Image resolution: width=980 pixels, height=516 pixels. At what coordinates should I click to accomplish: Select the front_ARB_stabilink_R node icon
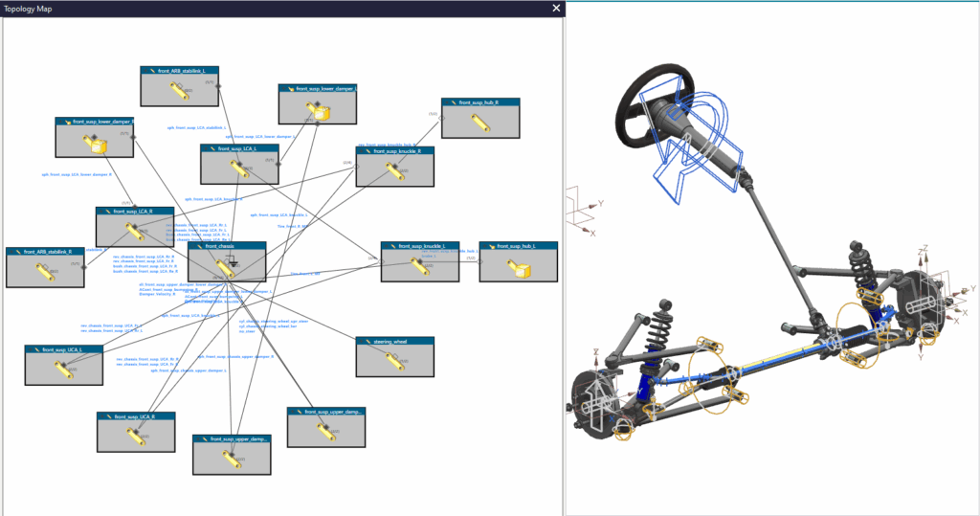[x=44, y=271]
